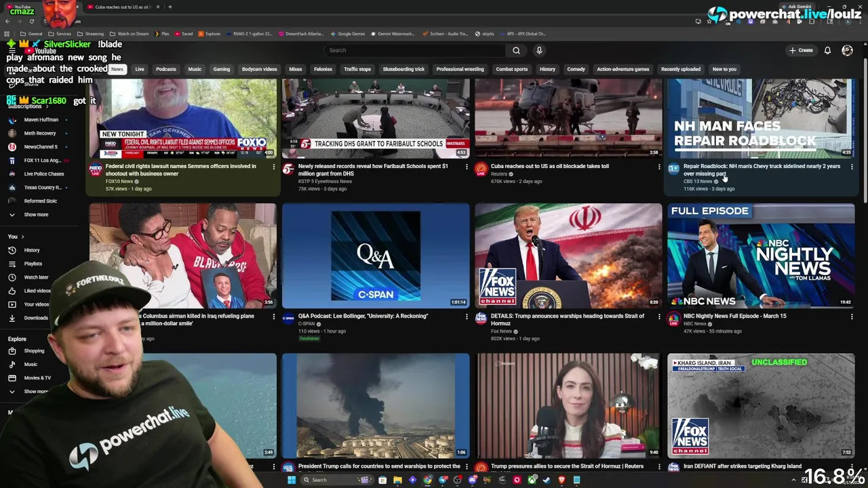Open Steam from the taskbar
This screenshot has width=868, height=488.
(547, 480)
